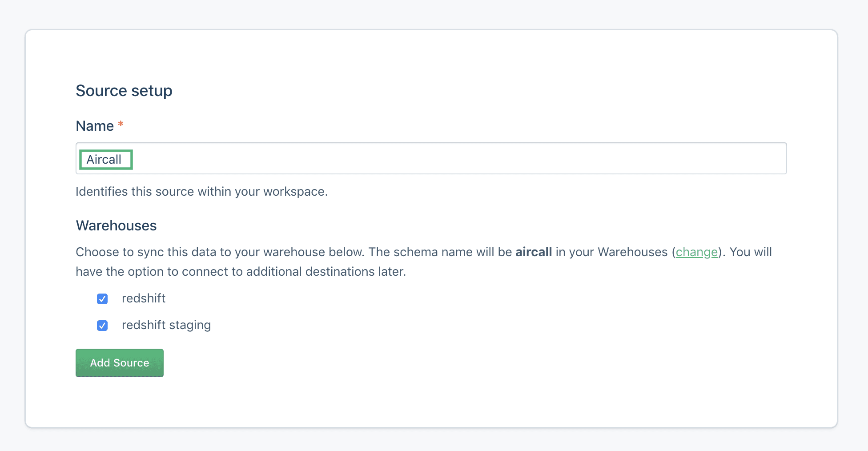Click the Warehouses section heading
Screen dimensions: 868x451
pos(116,225)
